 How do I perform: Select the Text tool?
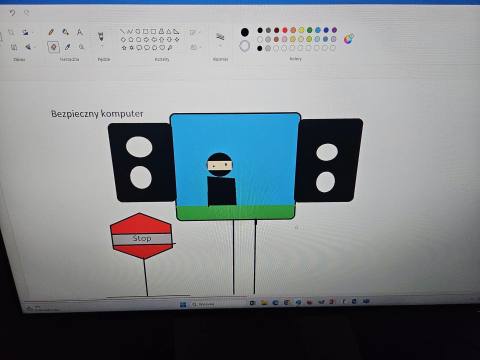coord(79,32)
